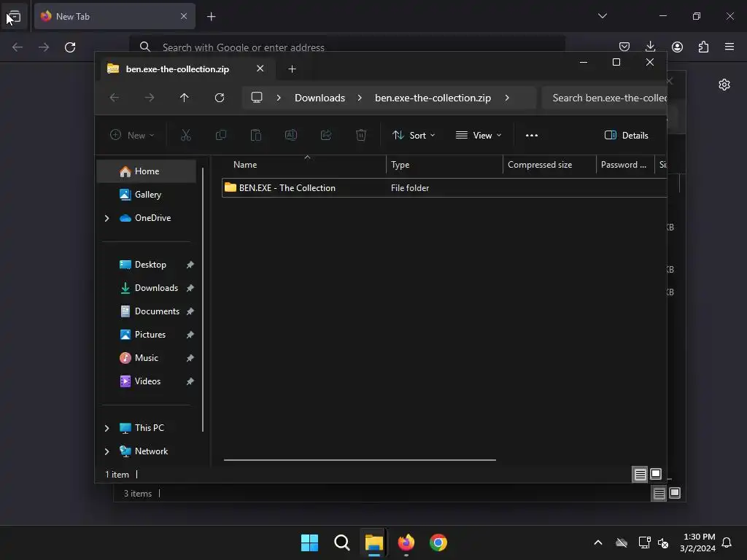The width and height of the screenshot is (747, 560).
Task: Open Firefox Pocket save icon
Action: (624, 47)
